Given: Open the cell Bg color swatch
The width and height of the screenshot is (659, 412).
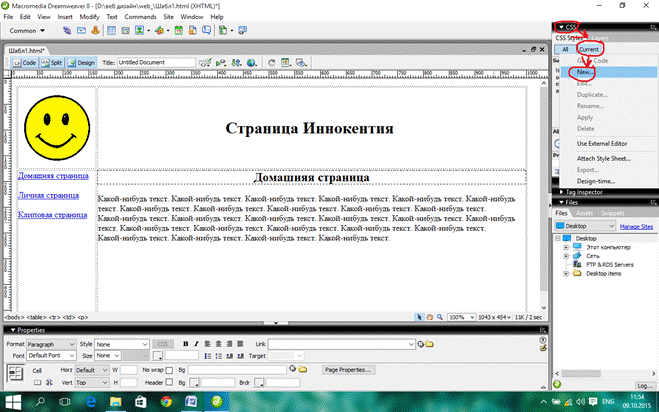Looking at the screenshot, I should [194, 383].
